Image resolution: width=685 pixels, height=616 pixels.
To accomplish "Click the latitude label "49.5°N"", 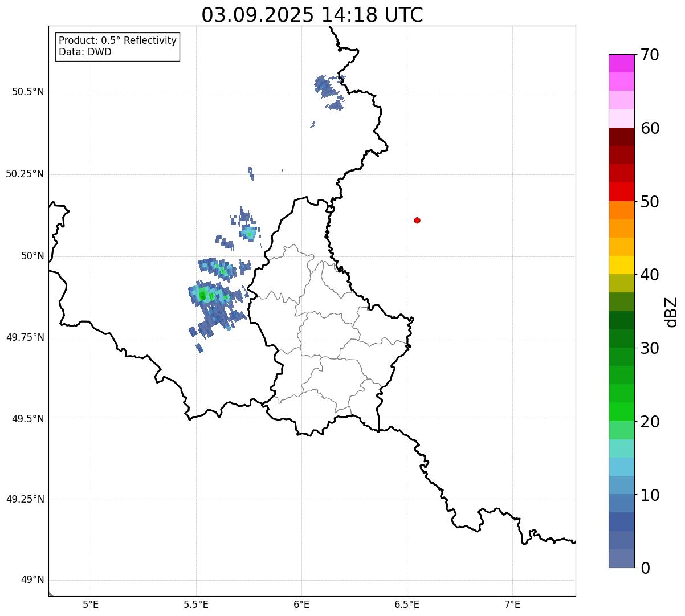I will (28, 419).
